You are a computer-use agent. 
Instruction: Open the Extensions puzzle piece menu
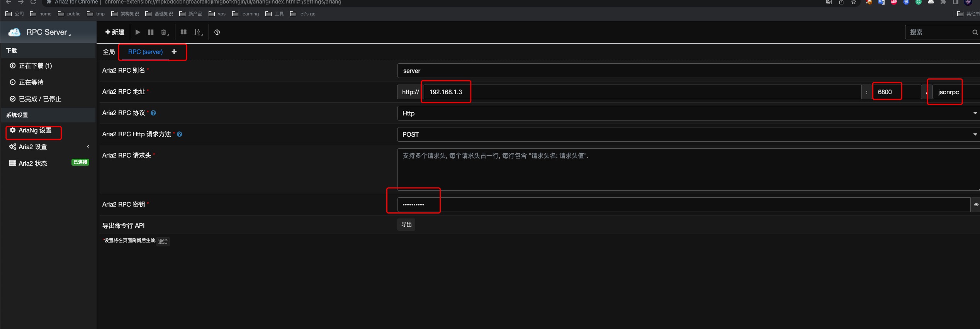[943, 2]
